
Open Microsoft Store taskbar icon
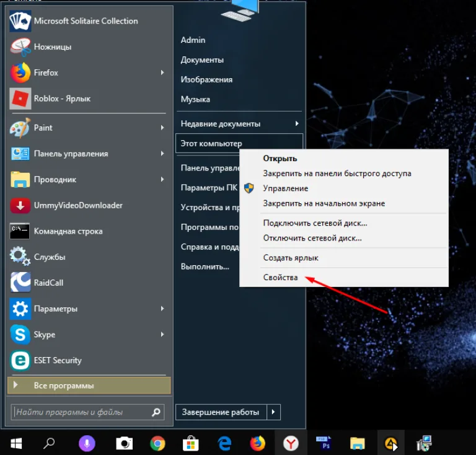pyautogui.click(x=191, y=443)
